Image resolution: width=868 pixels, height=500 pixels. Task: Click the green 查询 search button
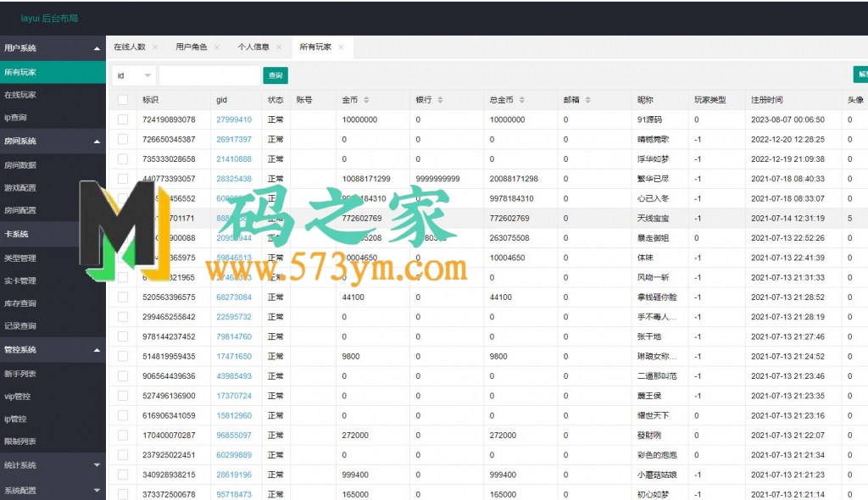(x=275, y=75)
